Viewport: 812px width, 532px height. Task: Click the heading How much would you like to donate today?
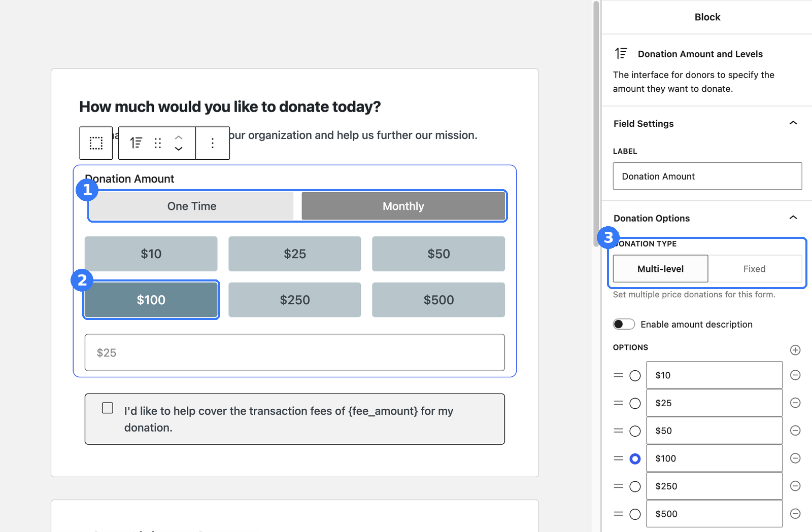click(230, 107)
